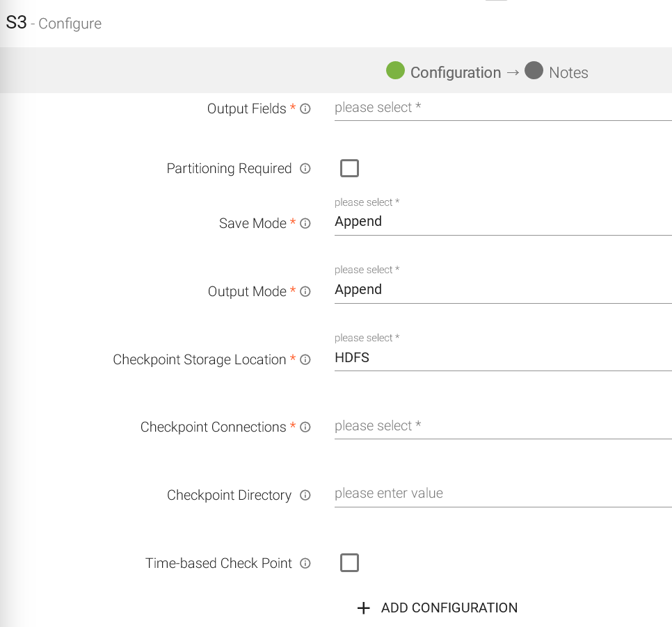Change Checkpoint Storage Location from HDFS

[x=502, y=358]
